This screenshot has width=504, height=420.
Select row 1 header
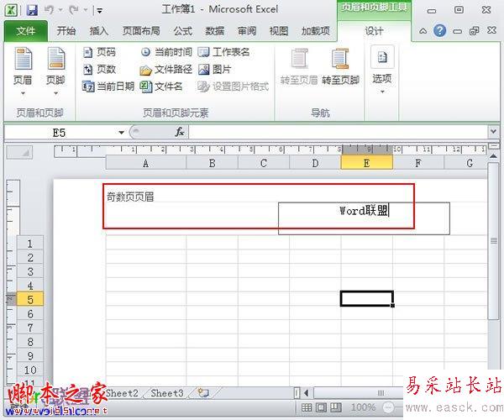coord(30,244)
